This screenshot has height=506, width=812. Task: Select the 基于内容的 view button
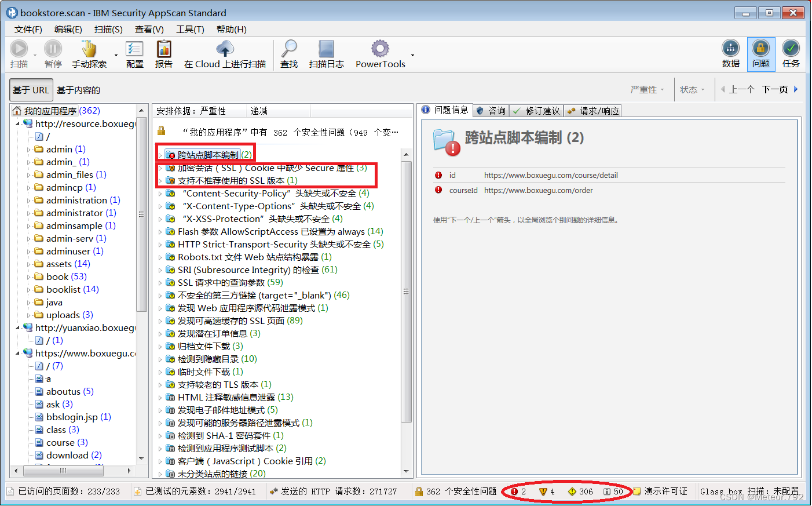click(78, 90)
